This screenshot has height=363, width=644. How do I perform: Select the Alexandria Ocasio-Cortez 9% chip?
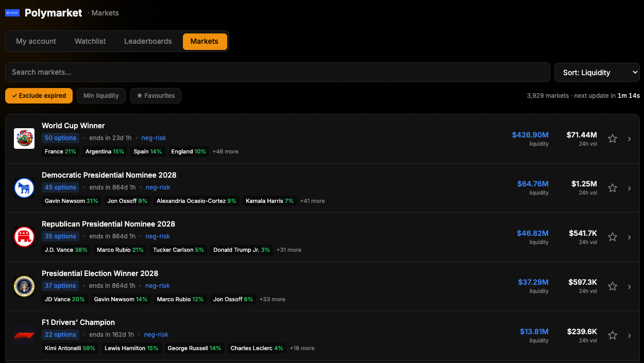point(196,201)
